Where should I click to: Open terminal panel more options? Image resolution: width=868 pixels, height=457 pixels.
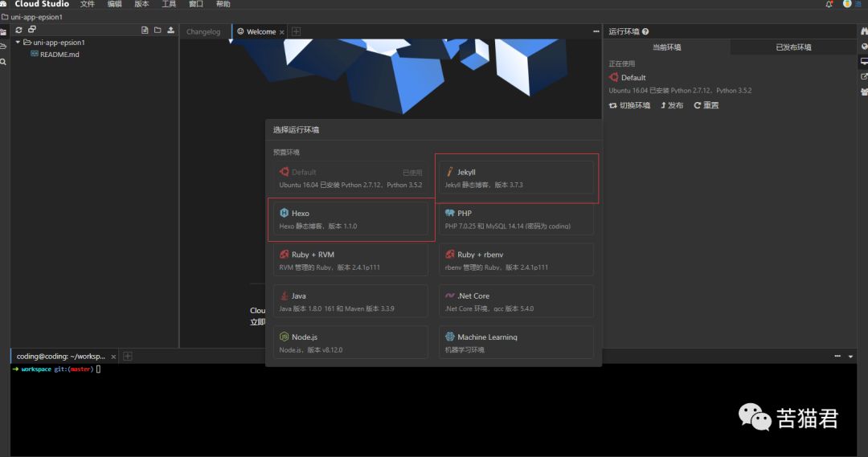[x=837, y=357]
